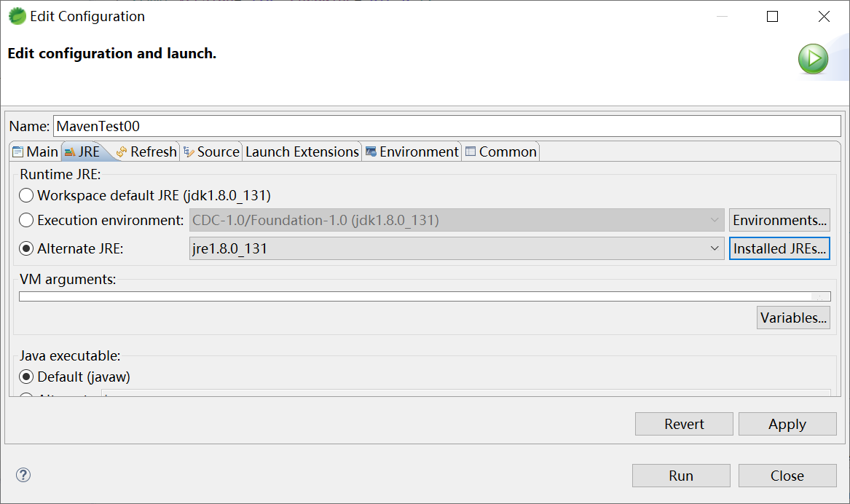850x504 pixels.
Task: Switch to the Source tab
Action: click(x=211, y=151)
